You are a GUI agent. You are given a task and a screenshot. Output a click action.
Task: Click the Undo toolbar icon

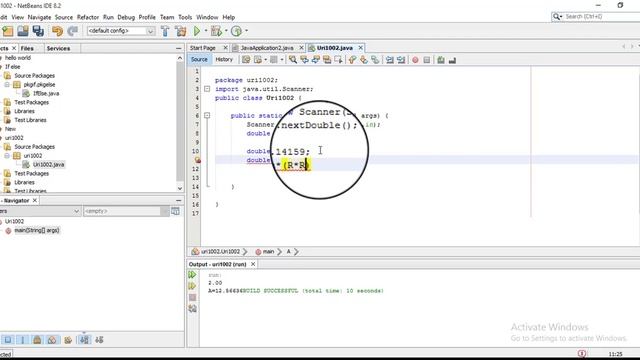click(x=58, y=31)
